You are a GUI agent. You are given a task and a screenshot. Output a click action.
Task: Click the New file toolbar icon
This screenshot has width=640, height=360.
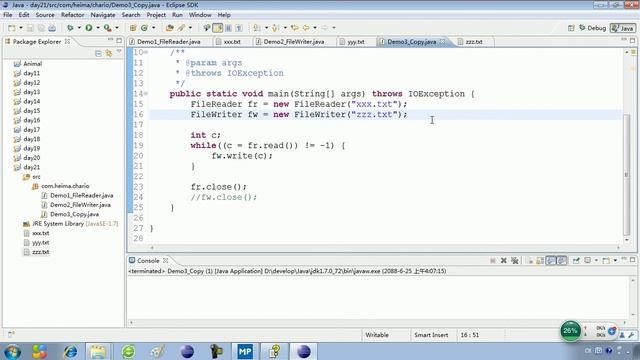click(11, 28)
